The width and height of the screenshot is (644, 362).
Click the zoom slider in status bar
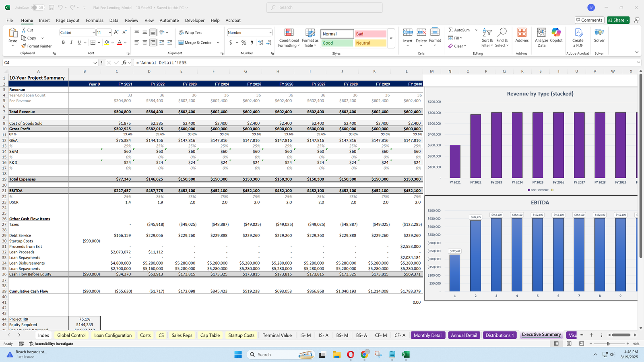(x=608, y=343)
